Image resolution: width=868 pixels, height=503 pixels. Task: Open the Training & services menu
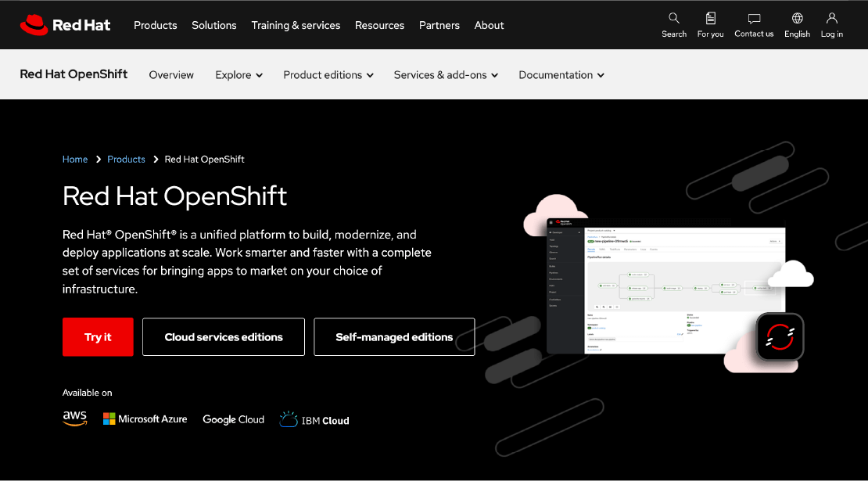296,26
